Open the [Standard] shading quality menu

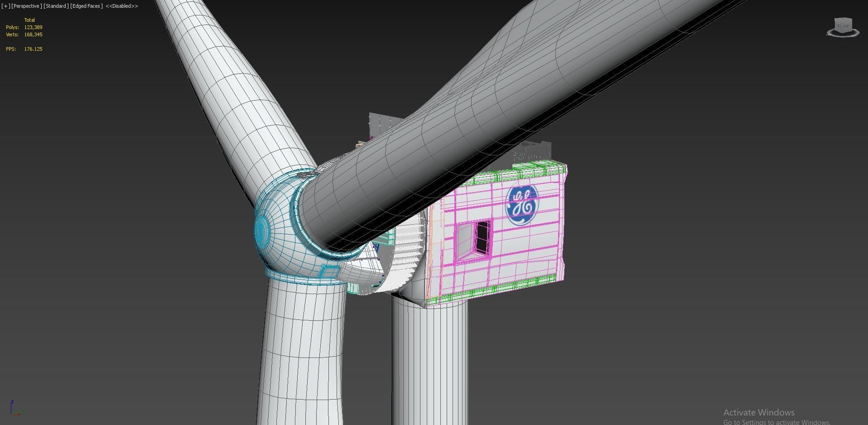(56, 6)
